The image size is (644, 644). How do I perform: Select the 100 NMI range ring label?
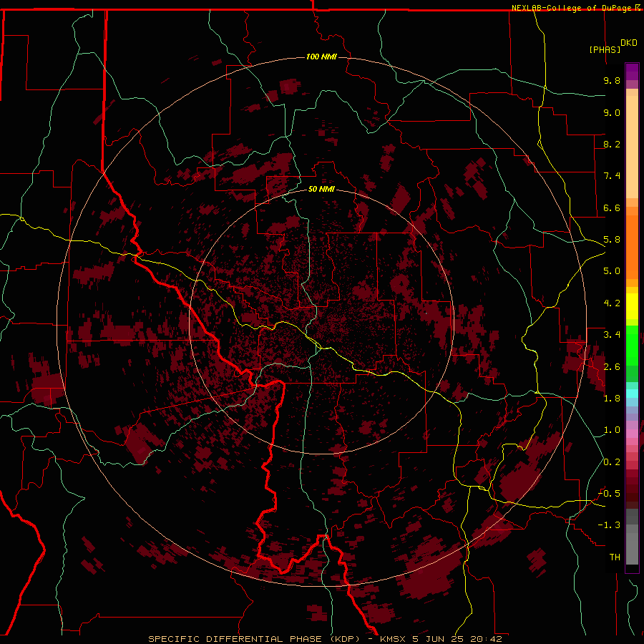tap(321, 57)
